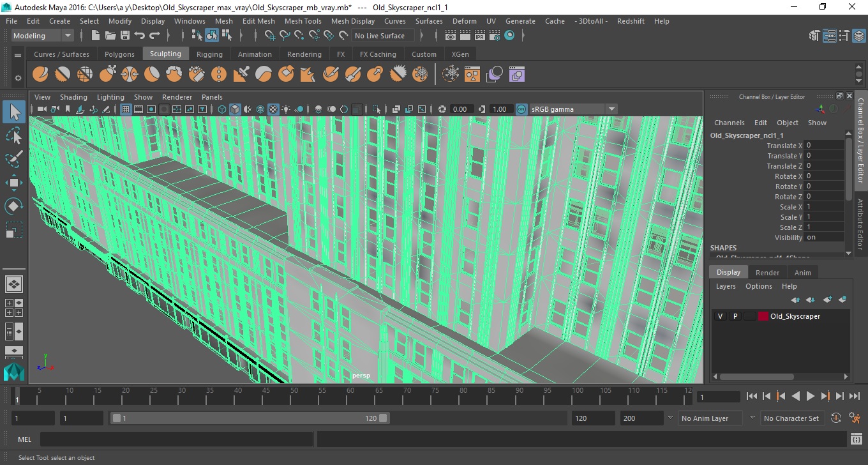Select the Freeze sculpt tool icon

(x=420, y=75)
